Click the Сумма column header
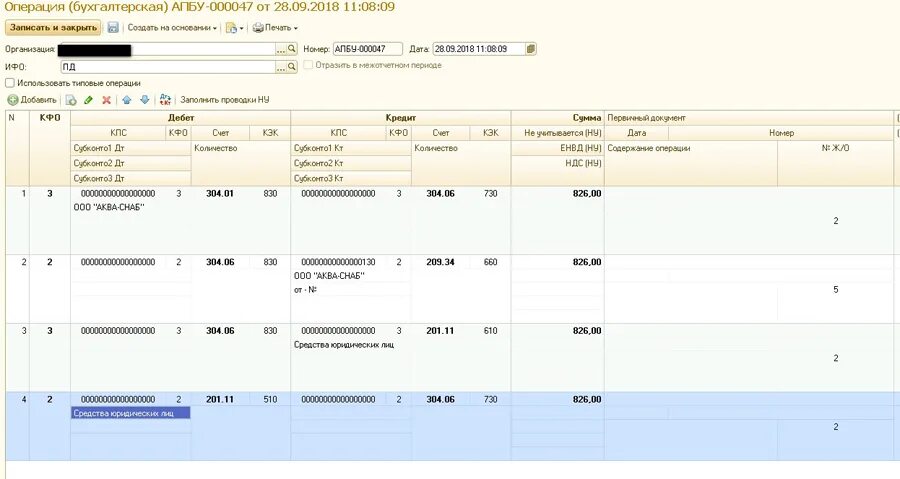Screen dimensions: 900x479 coord(557,118)
